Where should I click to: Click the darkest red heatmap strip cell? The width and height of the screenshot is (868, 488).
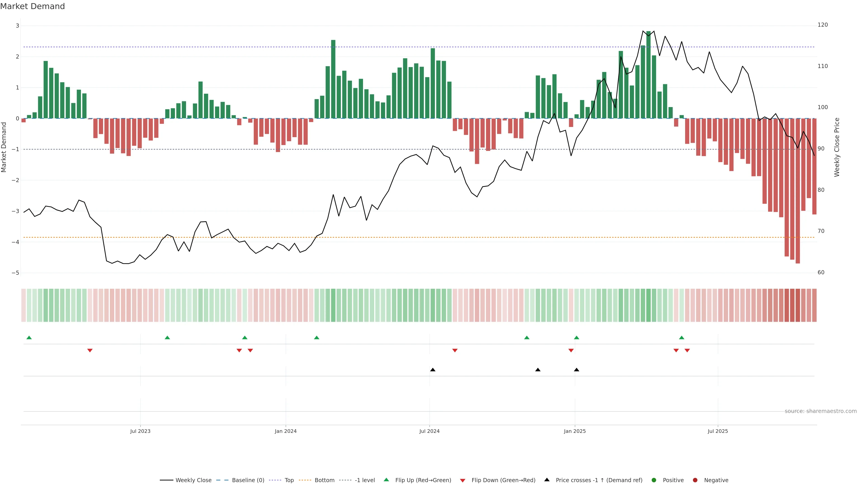(797, 305)
